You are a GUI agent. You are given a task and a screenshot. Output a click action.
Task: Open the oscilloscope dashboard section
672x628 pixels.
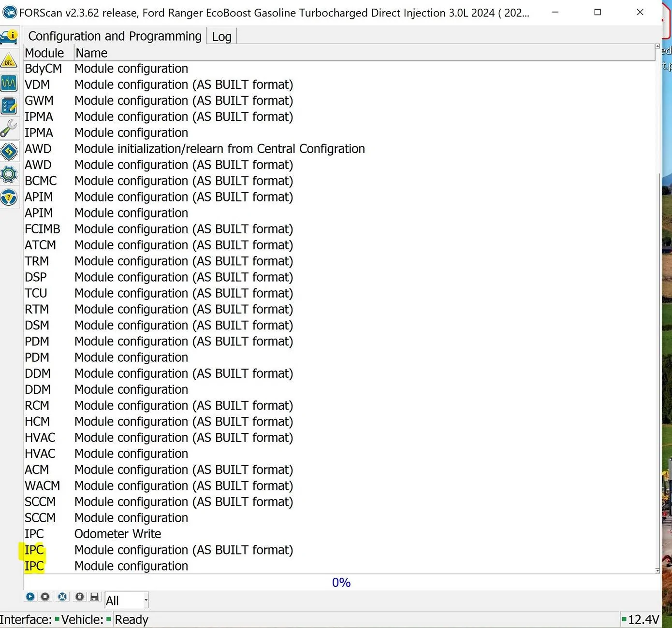point(9,84)
